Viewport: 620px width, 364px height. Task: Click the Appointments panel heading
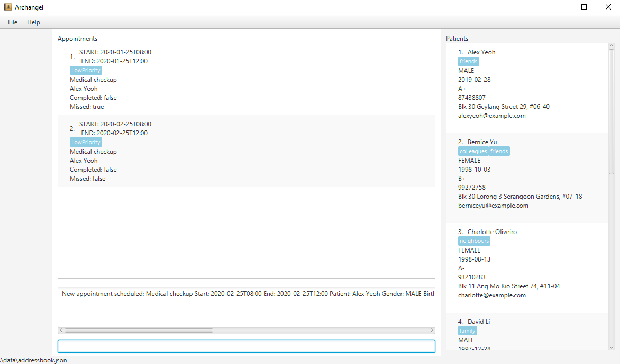pyautogui.click(x=77, y=38)
